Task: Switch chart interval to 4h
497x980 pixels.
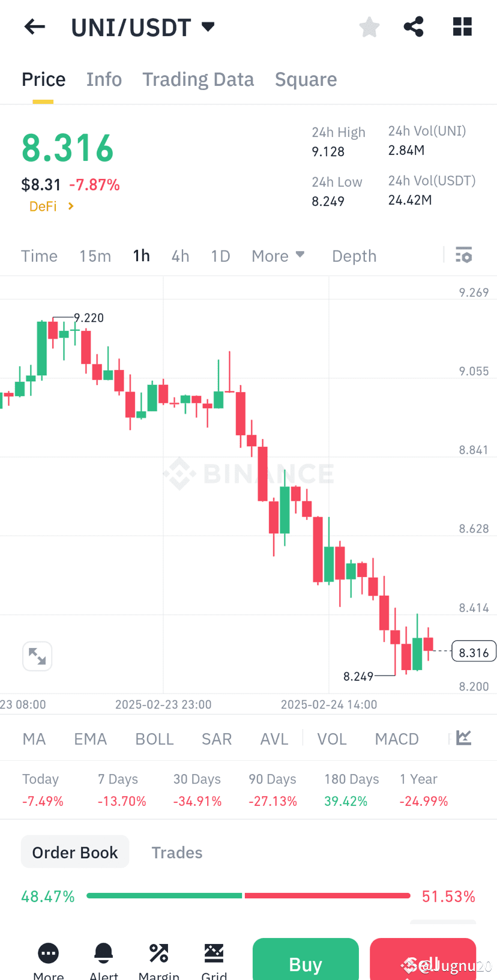Action: (180, 255)
